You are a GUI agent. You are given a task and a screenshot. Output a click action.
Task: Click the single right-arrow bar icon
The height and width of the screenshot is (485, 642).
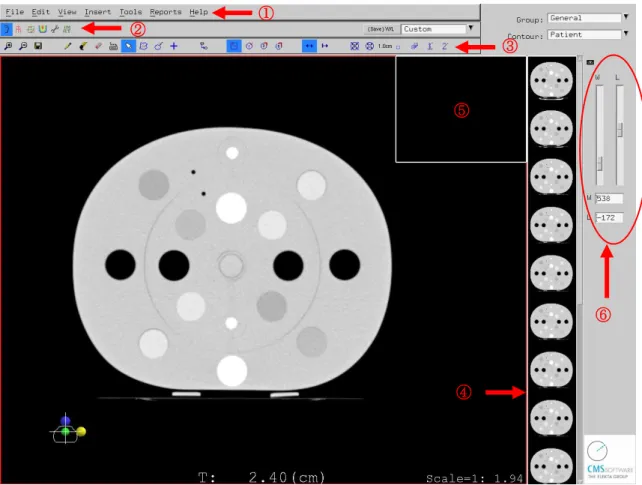click(x=325, y=46)
